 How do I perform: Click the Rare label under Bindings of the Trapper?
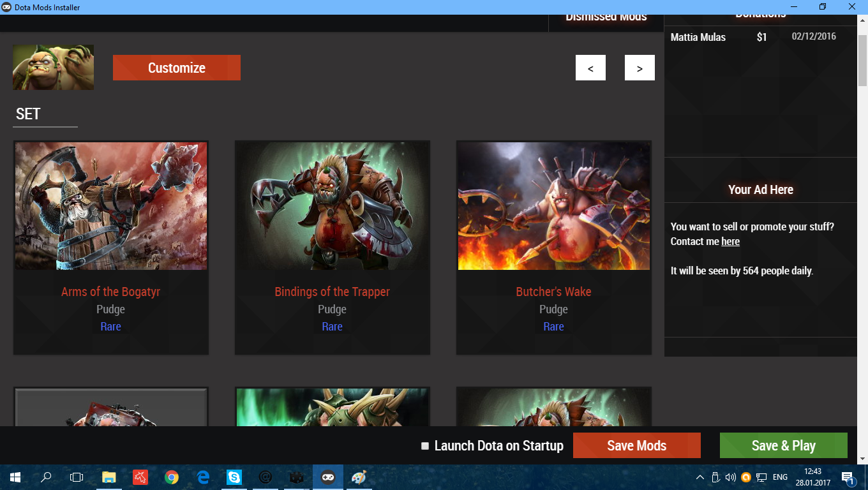333,326
